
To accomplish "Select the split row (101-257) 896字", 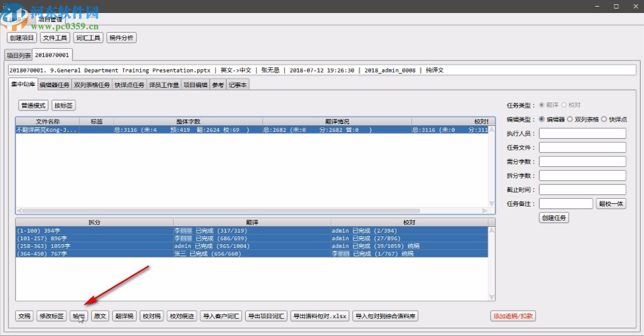I will click(251, 238).
